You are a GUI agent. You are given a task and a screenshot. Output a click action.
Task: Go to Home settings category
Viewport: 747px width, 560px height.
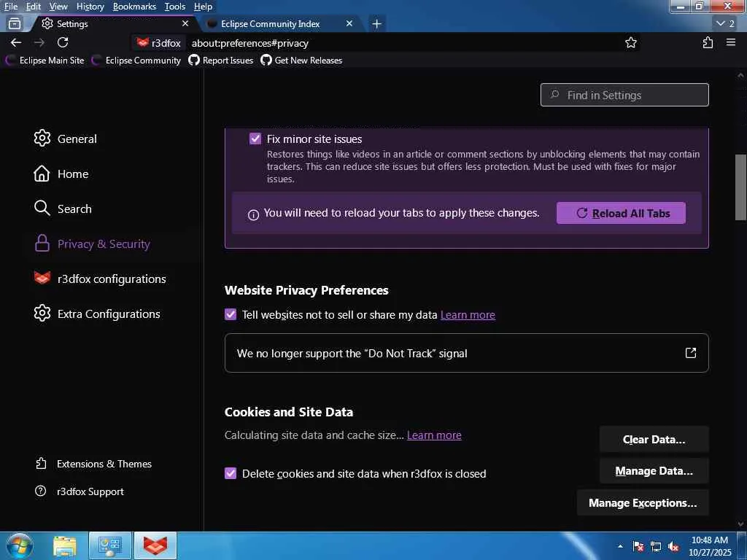(x=61, y=174)
